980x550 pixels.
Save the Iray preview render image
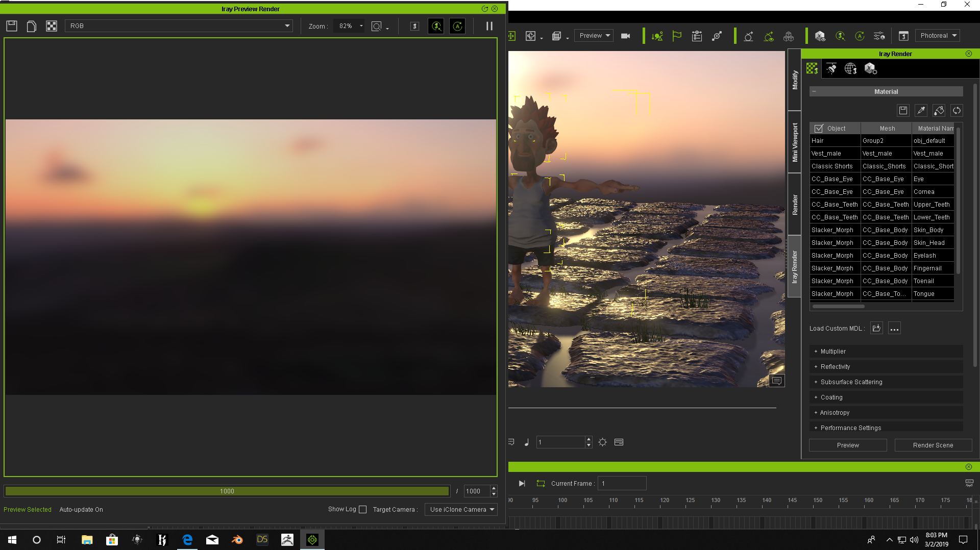(x=12, y=26)
